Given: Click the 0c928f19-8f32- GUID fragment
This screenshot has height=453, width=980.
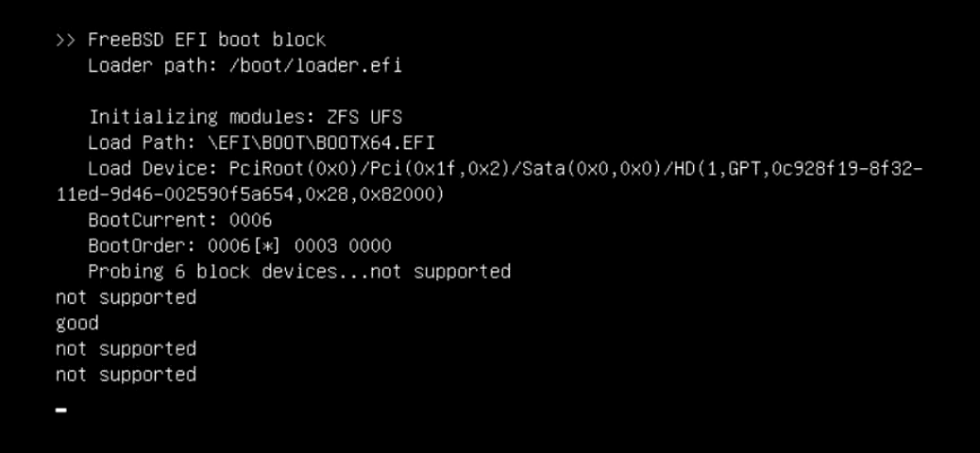Looking at the screenshot, I should (847, 169).
